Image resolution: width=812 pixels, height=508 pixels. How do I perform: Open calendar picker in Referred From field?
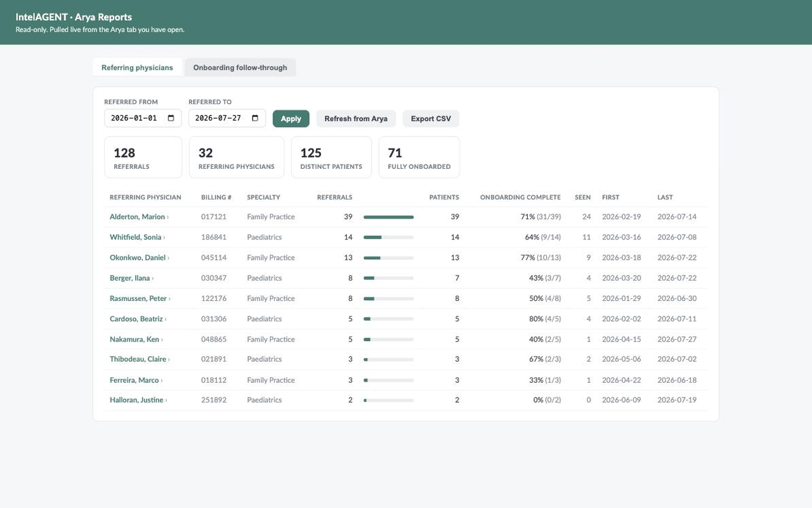pyautogui.click(x=171, y=118)
